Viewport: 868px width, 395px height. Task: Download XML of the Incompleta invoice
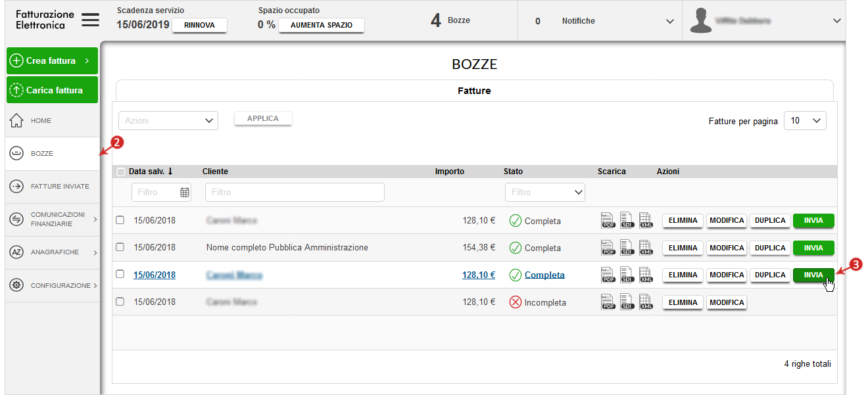coord(646,302)
